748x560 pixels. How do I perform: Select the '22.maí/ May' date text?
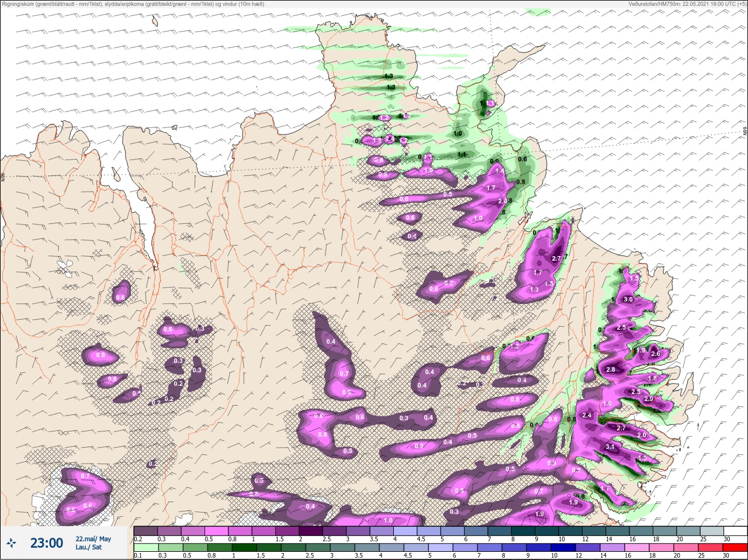[x=93, y=539]
